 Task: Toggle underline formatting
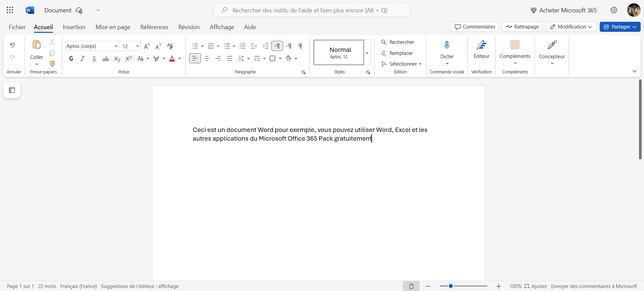[94, 59]
